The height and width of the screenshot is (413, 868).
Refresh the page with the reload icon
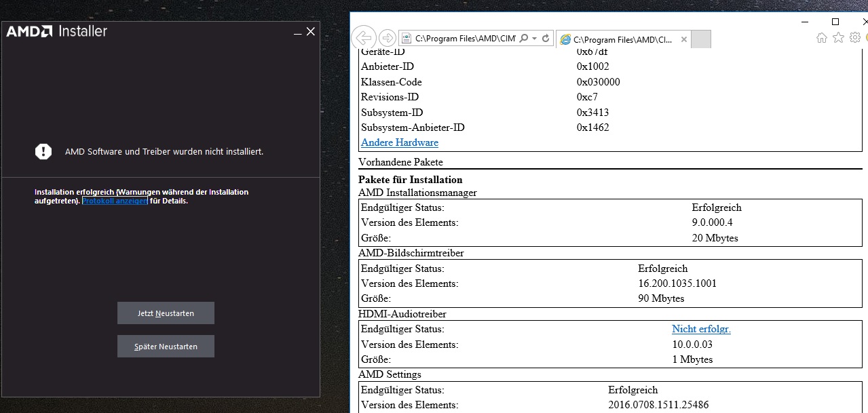coord(546,39)
